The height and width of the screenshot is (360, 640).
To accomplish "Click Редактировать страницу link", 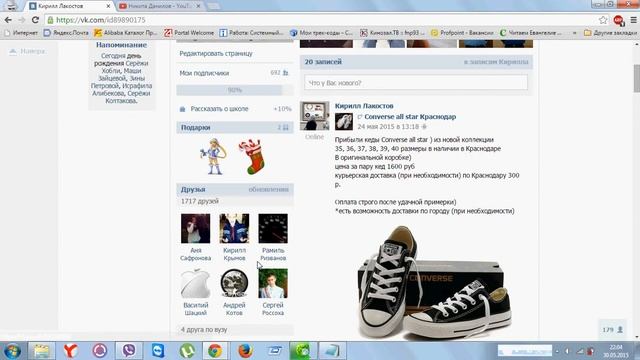I will [x=216, y=53].
